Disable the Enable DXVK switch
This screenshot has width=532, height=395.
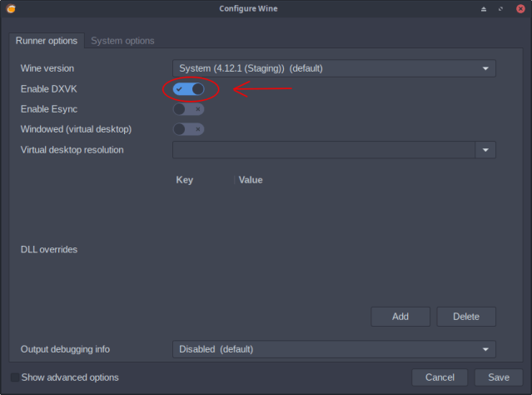189,88
